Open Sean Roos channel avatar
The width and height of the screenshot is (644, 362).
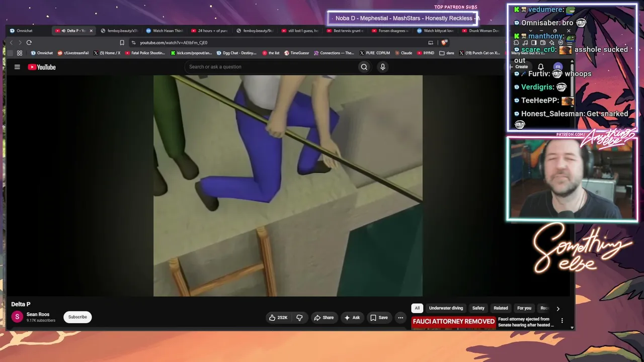[x=17, y=317]
